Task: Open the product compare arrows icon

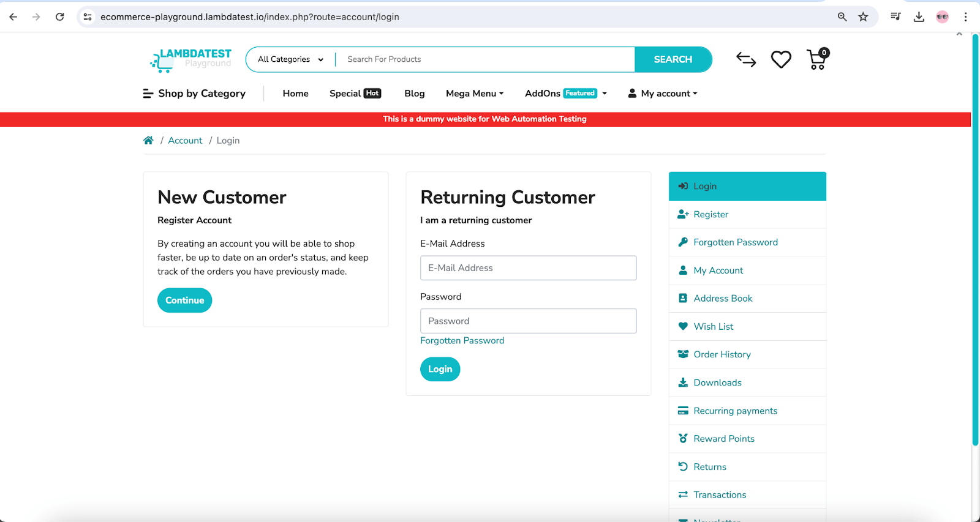Action: pos(746,59)
